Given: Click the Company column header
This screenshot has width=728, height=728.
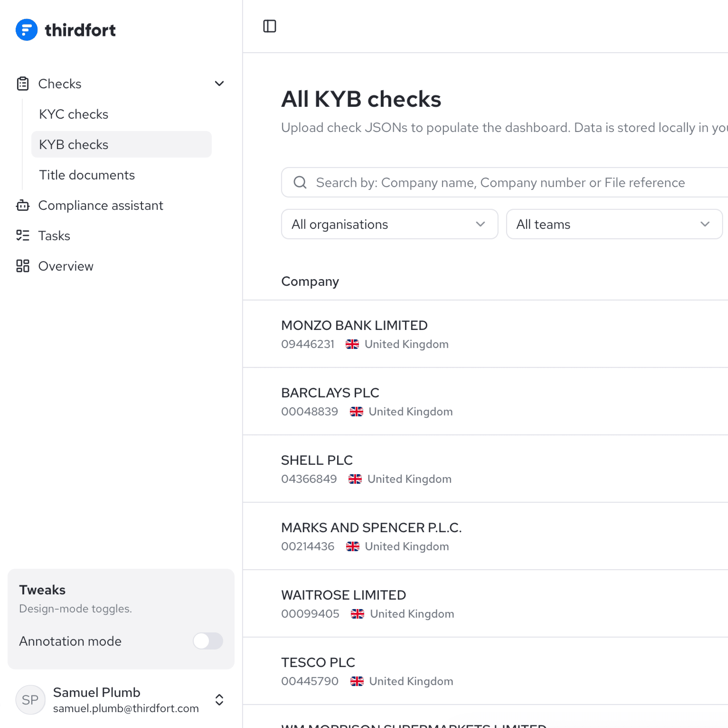Looking at the screenshot, I should (x=310, y=281).
